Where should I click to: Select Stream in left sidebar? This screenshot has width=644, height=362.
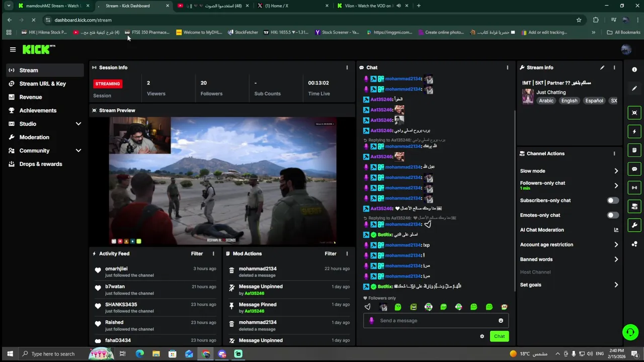click(45, 70)
